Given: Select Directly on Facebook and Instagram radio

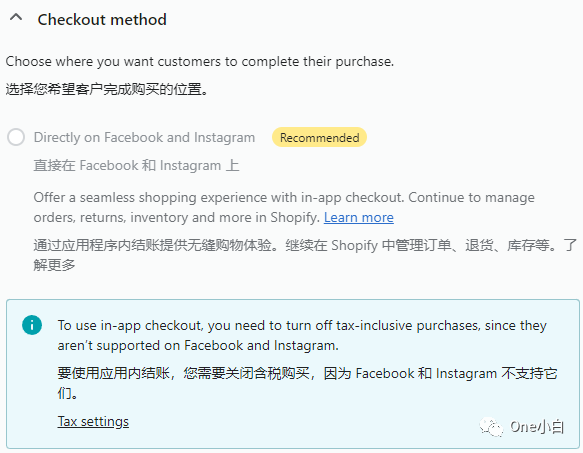Looking at the screenshot, I should pos(16,137).
